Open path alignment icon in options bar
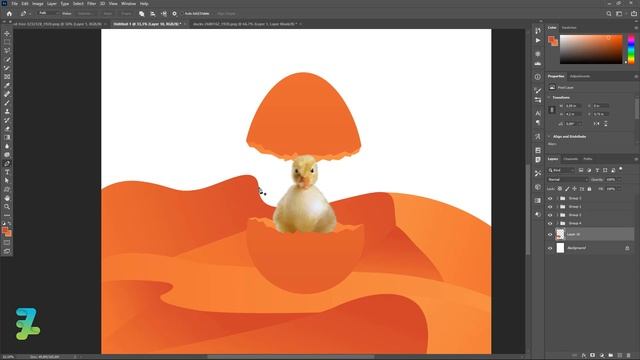Image resolution: width=640 pixels, height=360 pixels. pos(153,13)
